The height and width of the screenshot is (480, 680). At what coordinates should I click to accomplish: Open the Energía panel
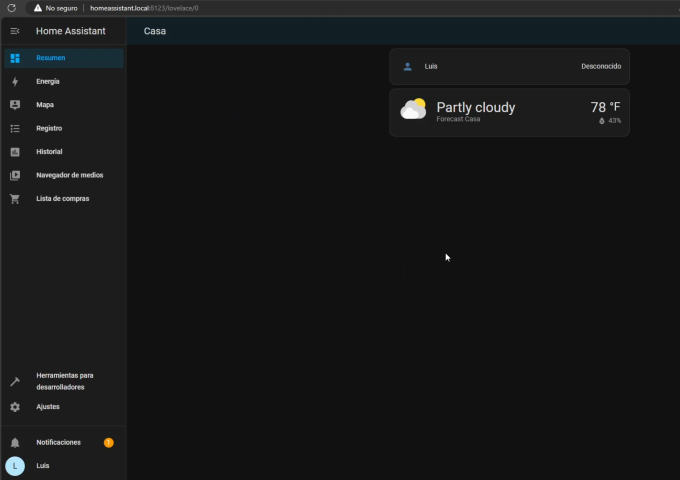64,82
